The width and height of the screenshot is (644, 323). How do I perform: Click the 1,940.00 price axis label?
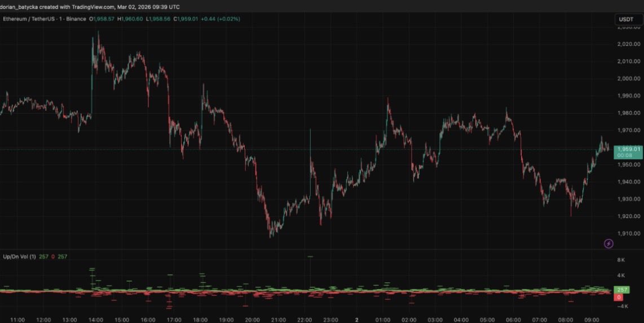pyautogui.click(x=629, y=182)
